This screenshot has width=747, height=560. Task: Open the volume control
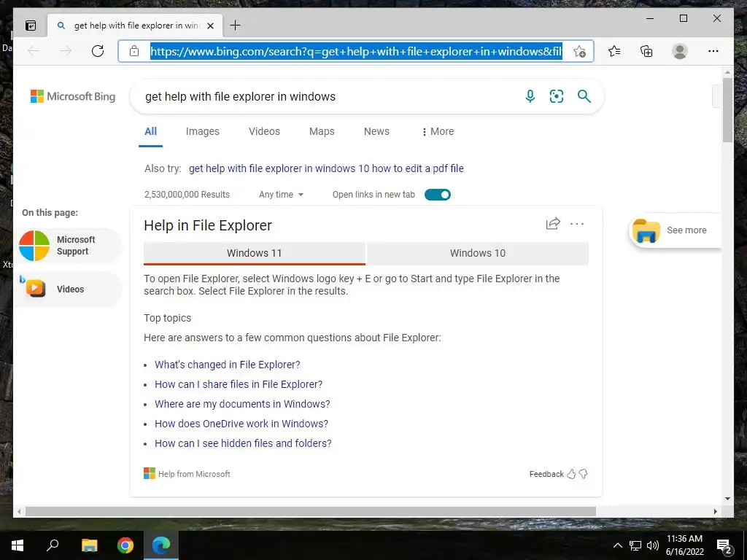tap(653, 545)
